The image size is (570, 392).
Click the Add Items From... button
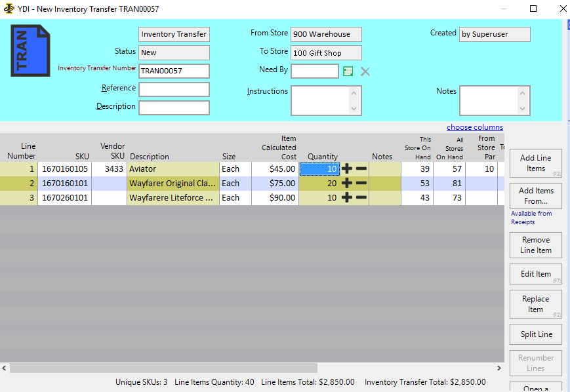point(535,196)
